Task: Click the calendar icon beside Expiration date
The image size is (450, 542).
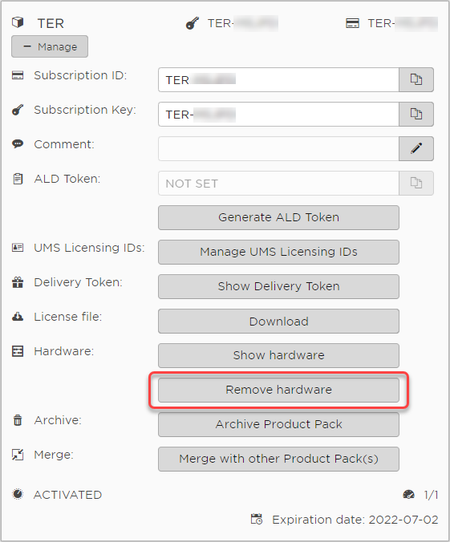Action: pyautogui.click(x=256, y=519)
